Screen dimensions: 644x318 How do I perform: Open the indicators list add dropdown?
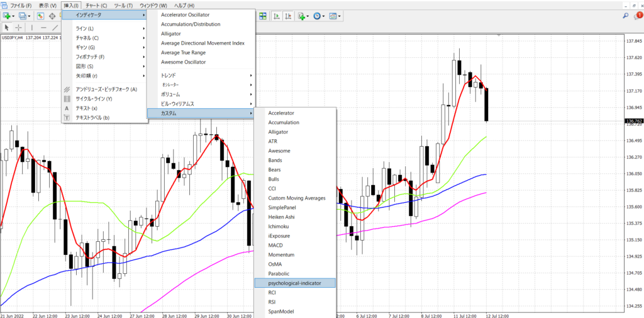coord(304,16)
